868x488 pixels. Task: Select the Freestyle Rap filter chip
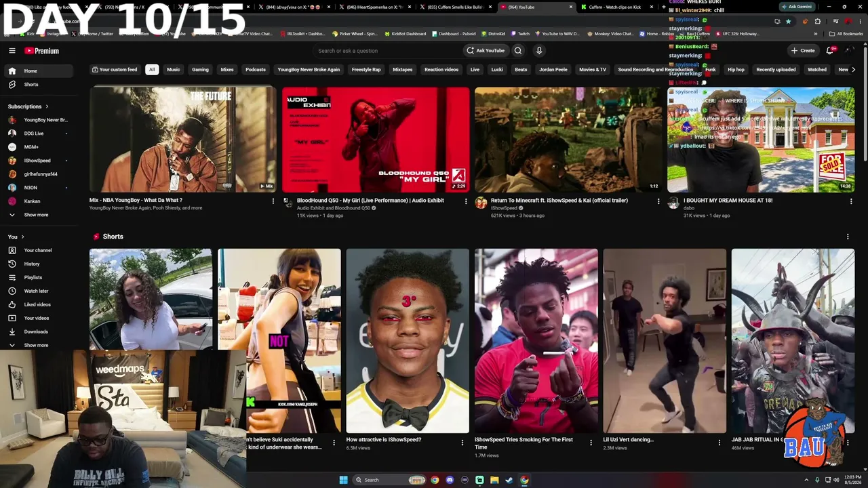[366, 70]
